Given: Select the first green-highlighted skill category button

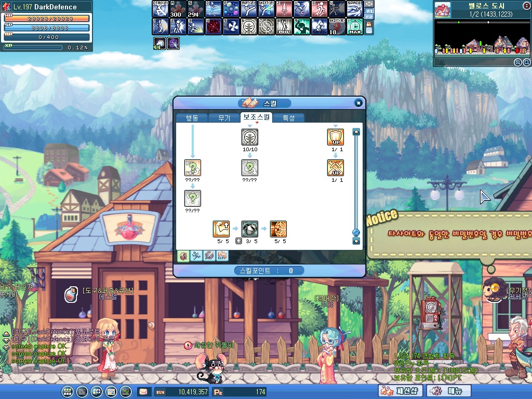Looking at the screenshot, I should coord(183,256).
